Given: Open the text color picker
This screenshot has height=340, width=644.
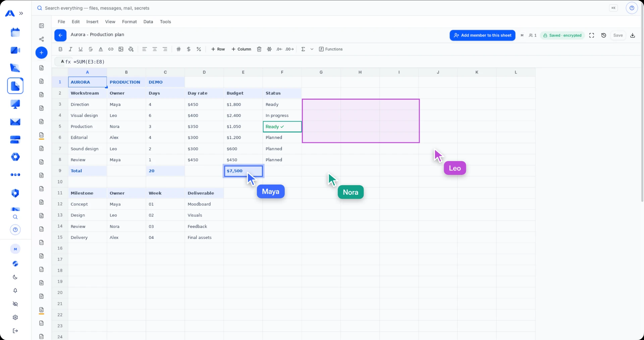Looking at the screenshot, I should pyautogui.click(x=101, y=49).
